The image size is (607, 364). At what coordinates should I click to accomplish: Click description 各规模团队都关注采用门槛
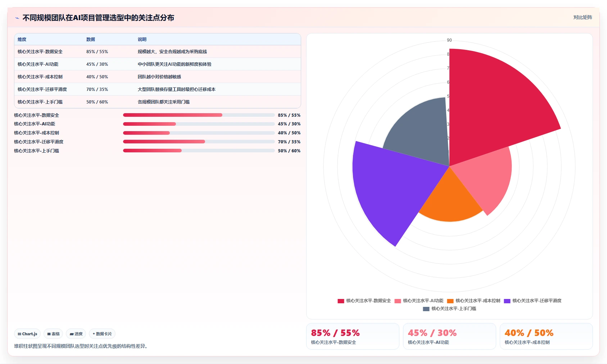(x=164, y=102)
